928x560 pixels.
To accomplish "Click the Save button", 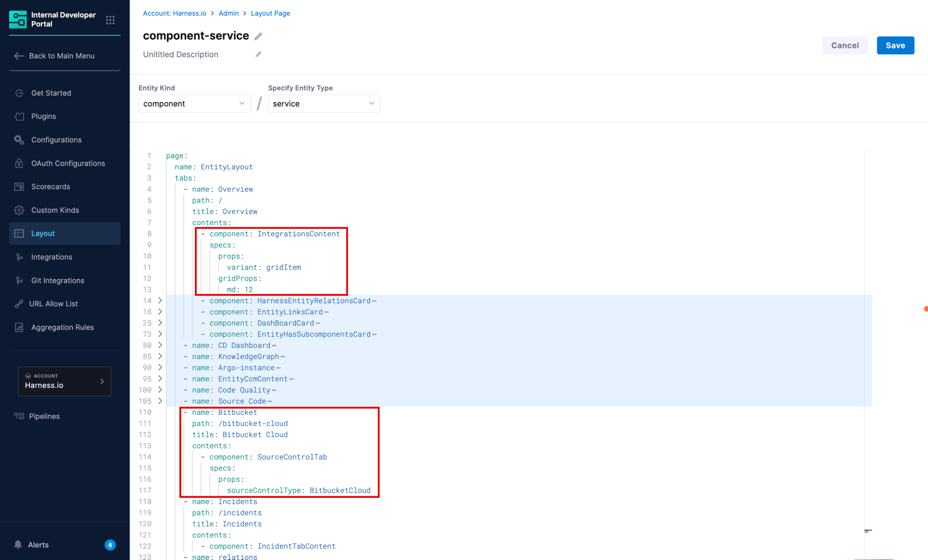I will tap(895, 45).
